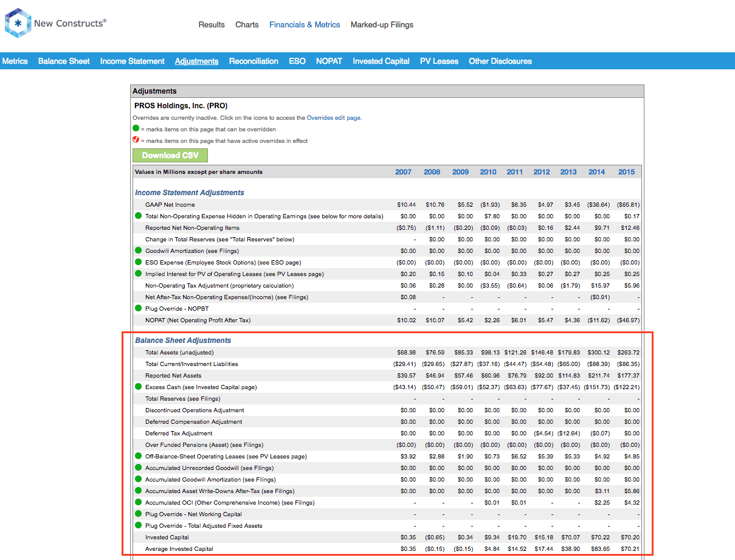The width and height of the screenshot is (735, 560).
Task: Click the Reported Net Assets label
Action: pyautogui.click(x=173, y=376)
